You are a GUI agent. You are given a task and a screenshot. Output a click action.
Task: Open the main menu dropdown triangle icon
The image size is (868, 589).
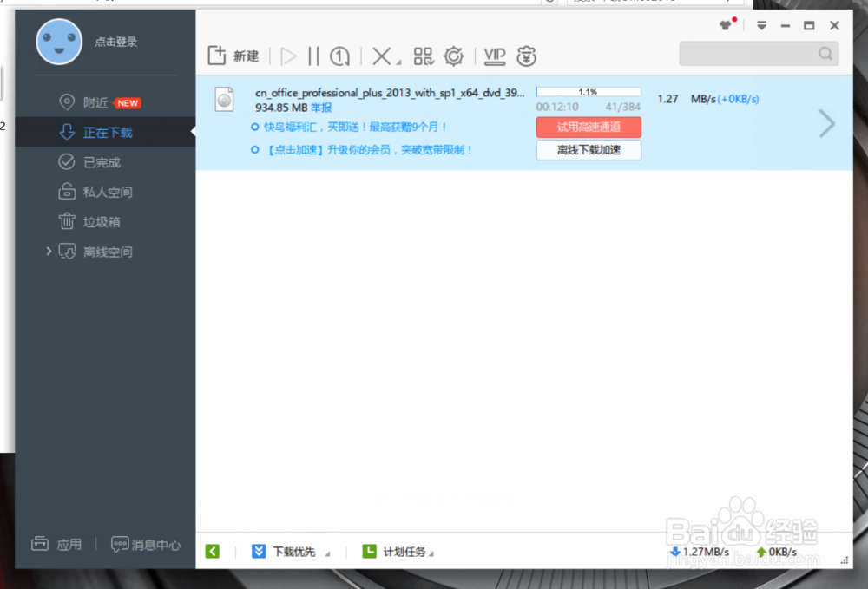[762, 25]
